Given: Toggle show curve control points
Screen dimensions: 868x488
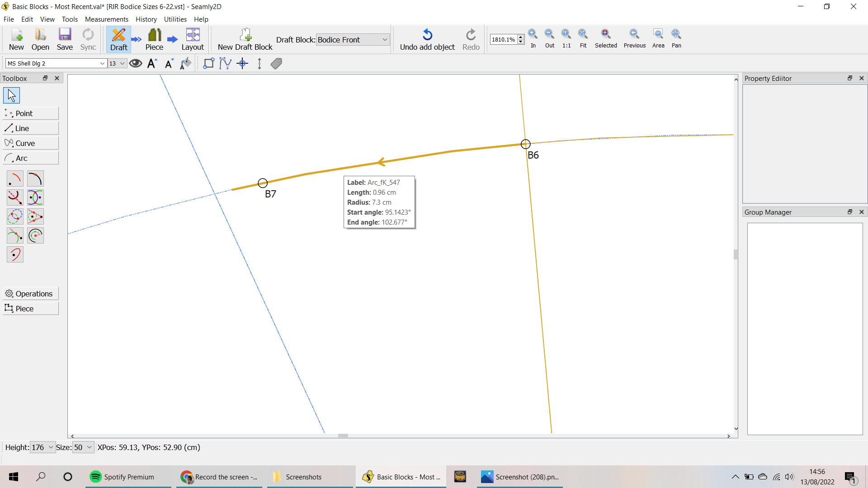Looking at the screenshot, I should tap(225, 64).
